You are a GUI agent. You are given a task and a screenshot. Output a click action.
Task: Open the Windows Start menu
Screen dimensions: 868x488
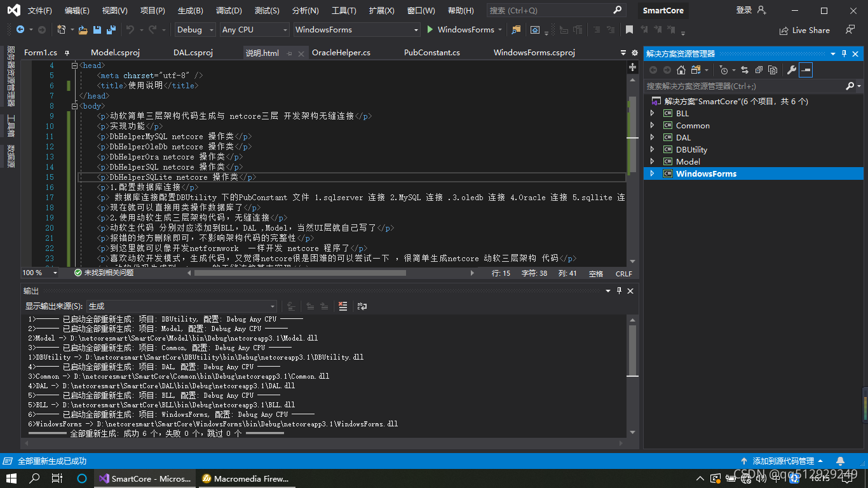pos(11,478)
